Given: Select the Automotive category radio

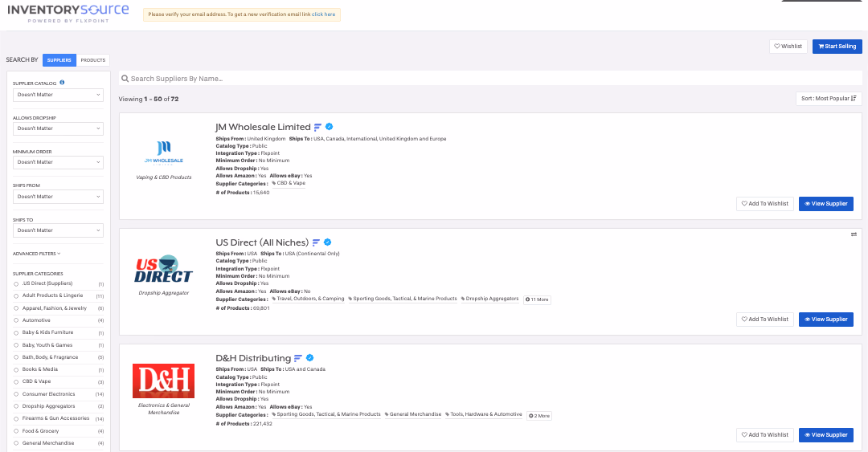Looking at the screenshot, I should (16, 320).
